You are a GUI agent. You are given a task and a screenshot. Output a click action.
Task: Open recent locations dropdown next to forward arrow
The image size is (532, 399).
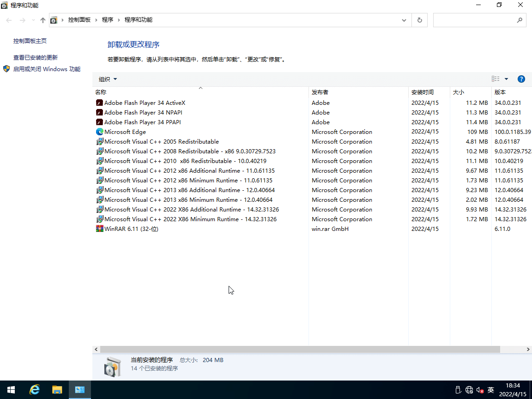(x=33, y=20)
